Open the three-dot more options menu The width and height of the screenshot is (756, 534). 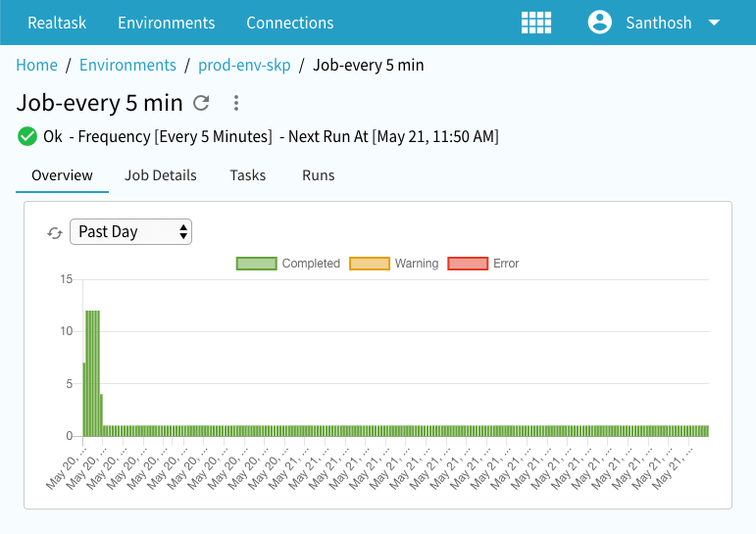click(235, 103)
